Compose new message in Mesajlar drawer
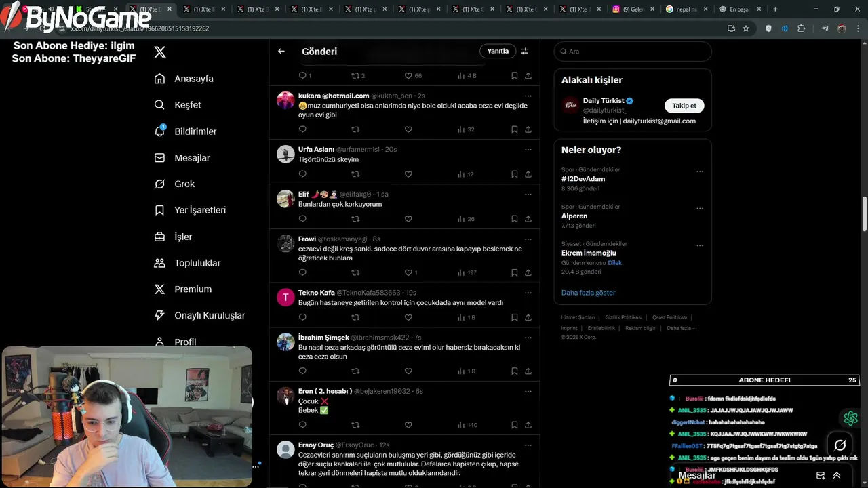The image size is (868, 488). click(x=821, y=475)
